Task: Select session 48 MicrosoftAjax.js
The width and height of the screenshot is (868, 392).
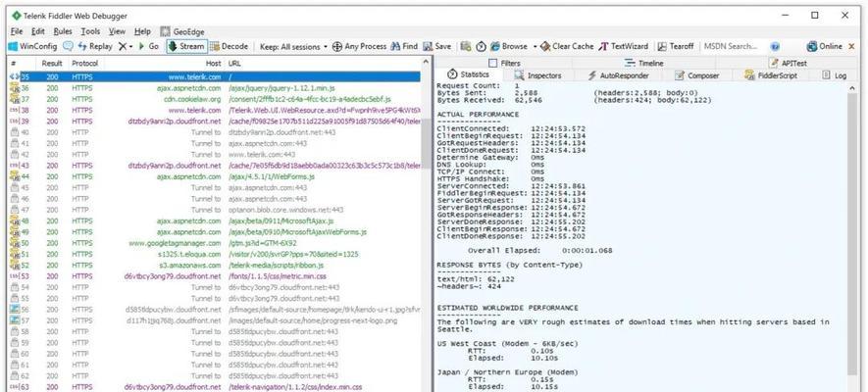Action: pos(214,220)
